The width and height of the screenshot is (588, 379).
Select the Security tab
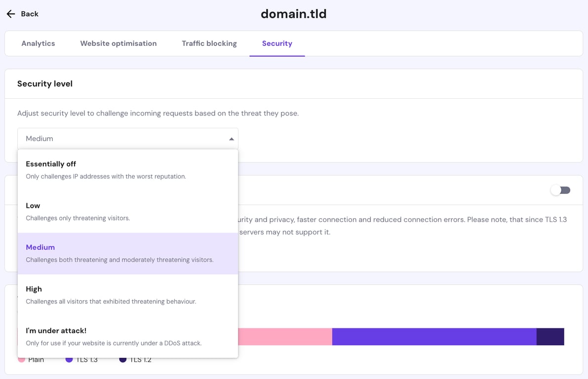coord(277,43)
